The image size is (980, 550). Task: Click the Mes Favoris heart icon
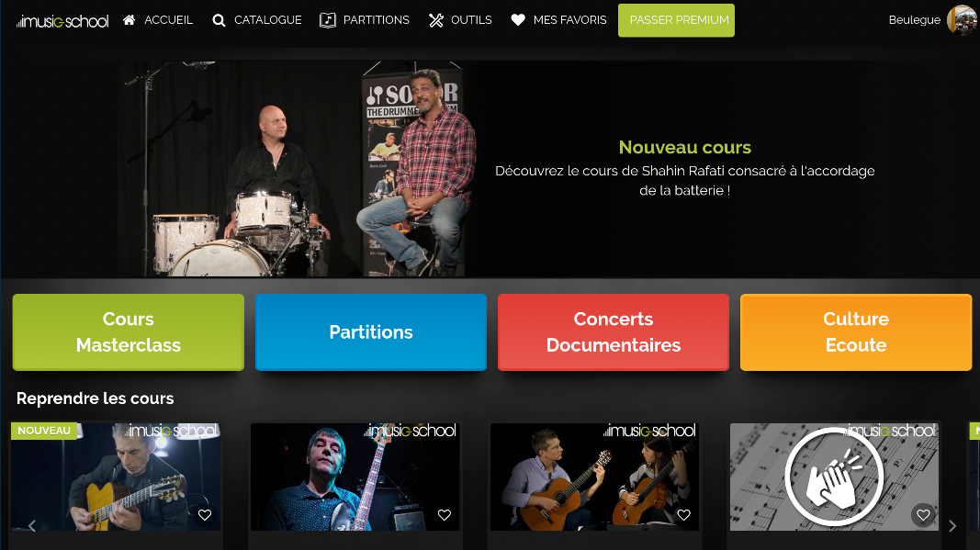click(x=518, y=20)
